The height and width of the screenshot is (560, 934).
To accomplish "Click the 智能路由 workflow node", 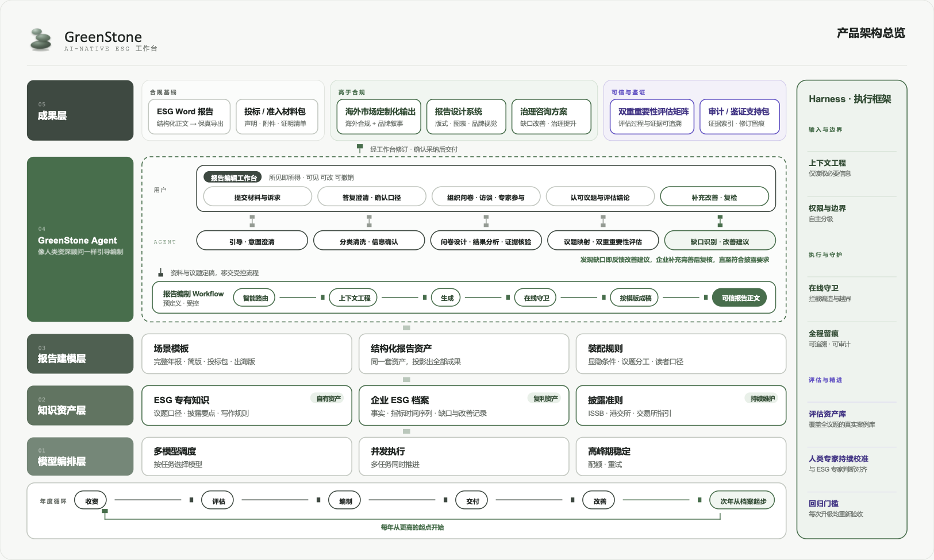I will pyautogui.click(x=255, y=298).
